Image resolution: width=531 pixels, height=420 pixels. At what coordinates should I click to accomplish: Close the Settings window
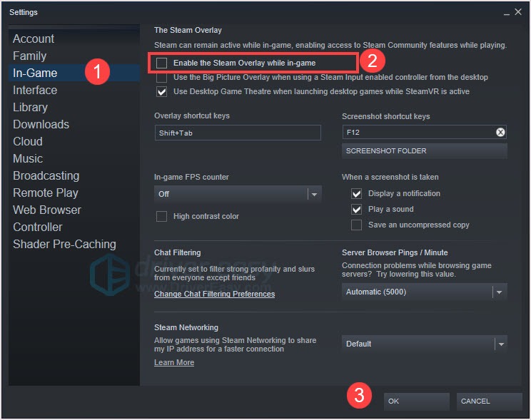click(517, 12)
